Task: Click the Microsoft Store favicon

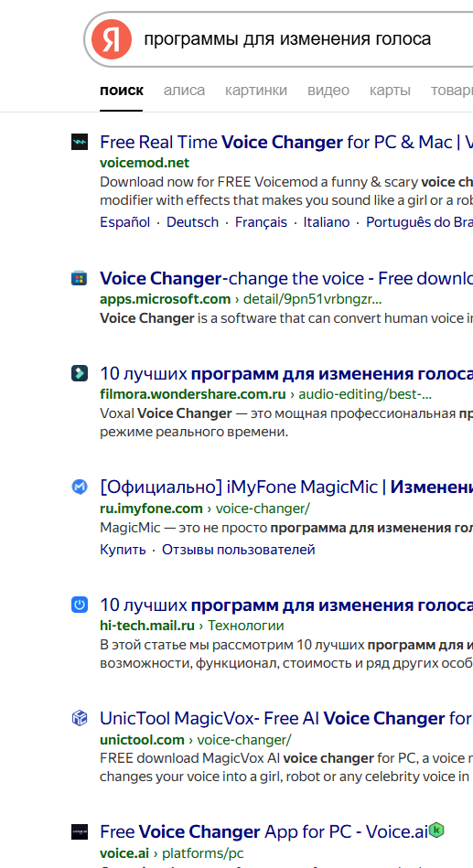Action: coord(80,278)
